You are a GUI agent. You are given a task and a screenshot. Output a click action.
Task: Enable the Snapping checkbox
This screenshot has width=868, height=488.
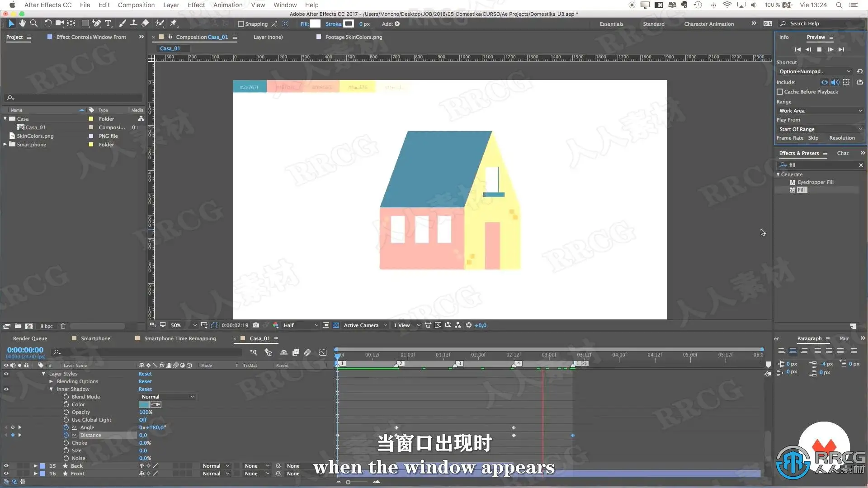point(241,24)
